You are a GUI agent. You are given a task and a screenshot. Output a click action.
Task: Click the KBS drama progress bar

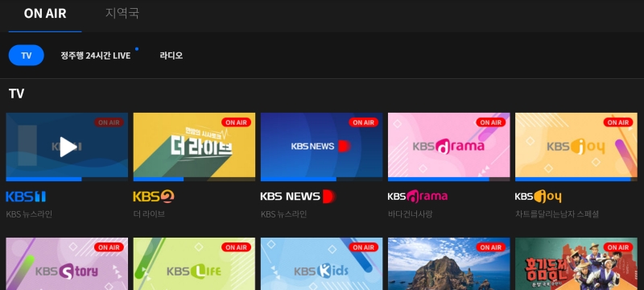[x=449, y=179]
